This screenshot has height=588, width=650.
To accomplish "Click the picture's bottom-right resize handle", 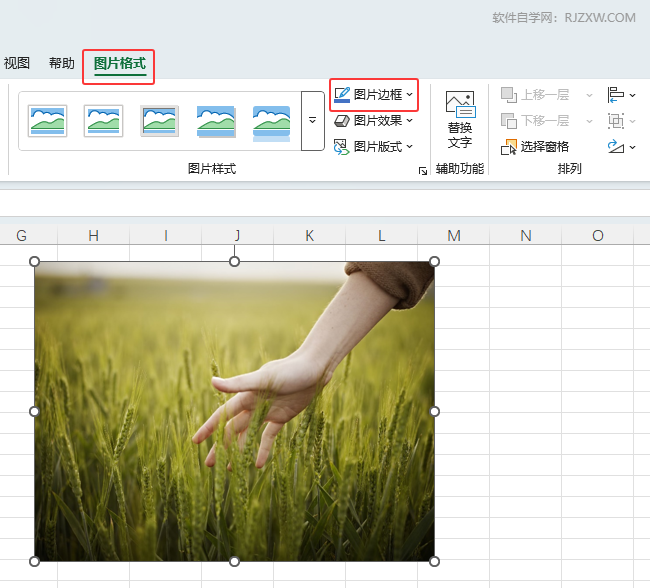I will point(434,561).
